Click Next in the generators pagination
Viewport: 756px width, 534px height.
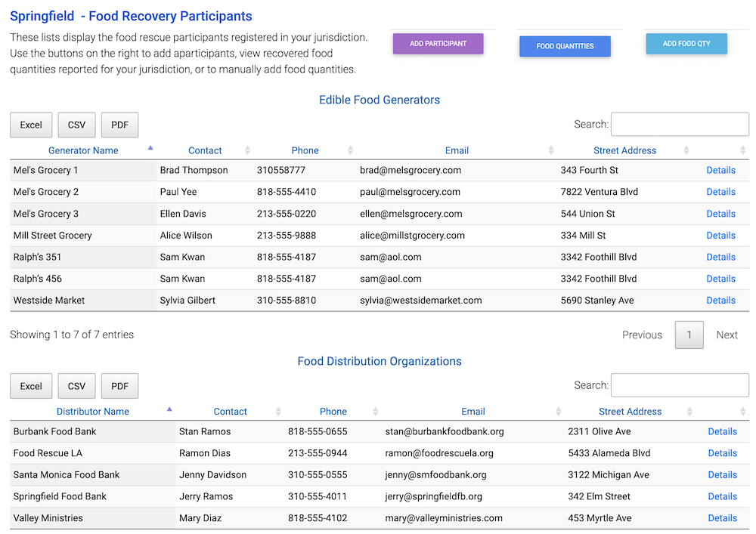[727, 335]
